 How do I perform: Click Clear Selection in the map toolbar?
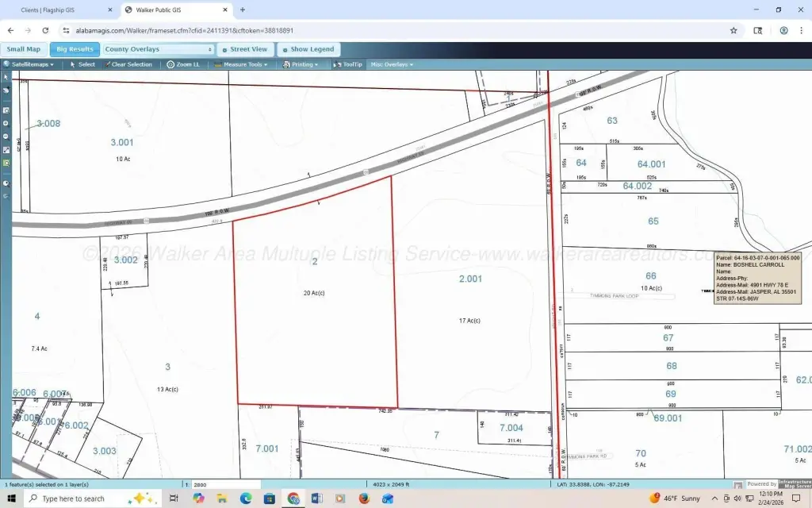tap(128, 64)
